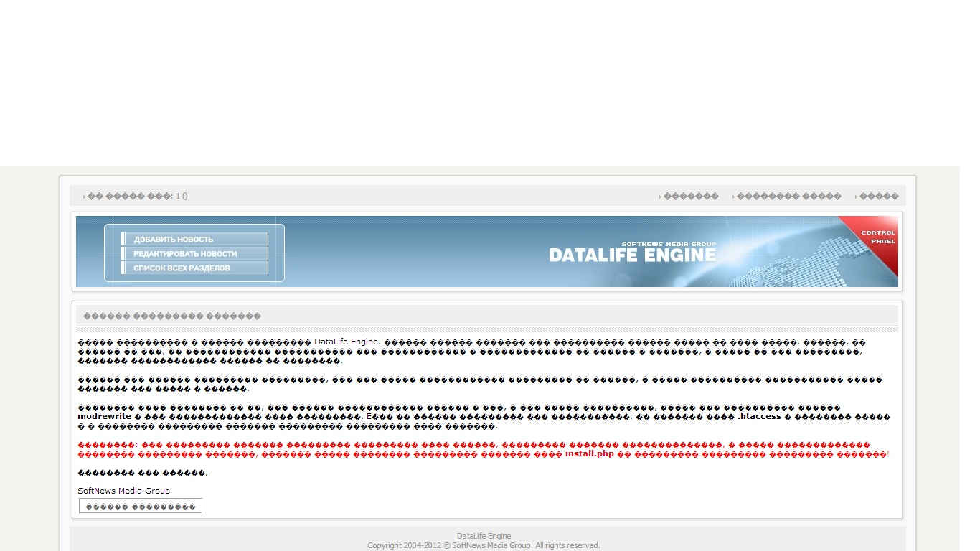Click the DATALIFE ENGINE banner logo
980x551 pixels.
pos(632,253)
